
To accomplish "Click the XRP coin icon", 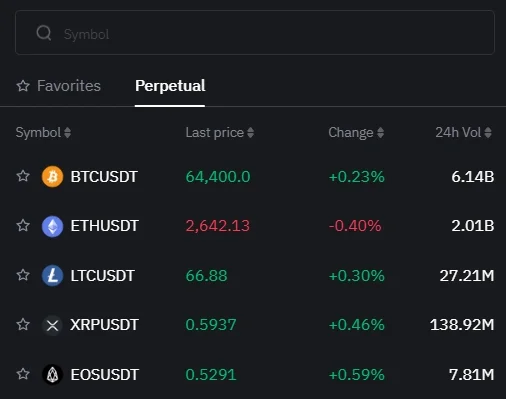I will [x=52, y=325].
